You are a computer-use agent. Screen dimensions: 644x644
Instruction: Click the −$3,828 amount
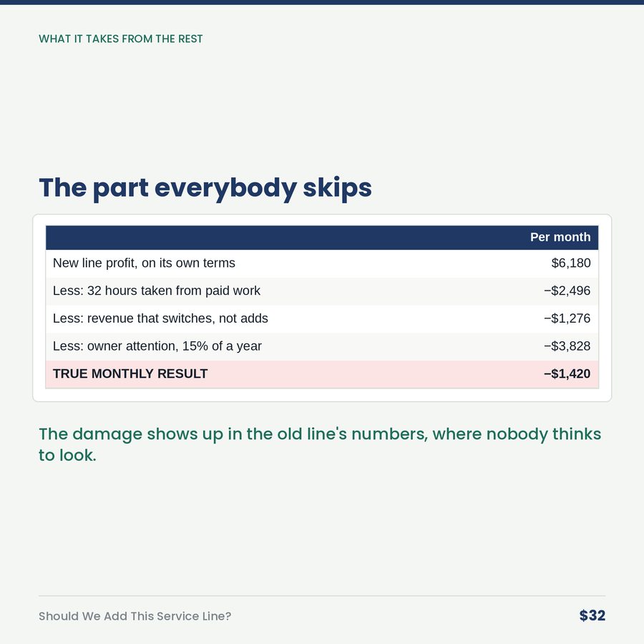click(567, 346)
